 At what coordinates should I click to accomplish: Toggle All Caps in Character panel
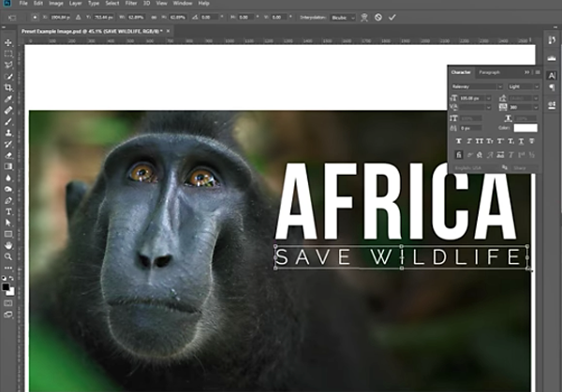480,141
